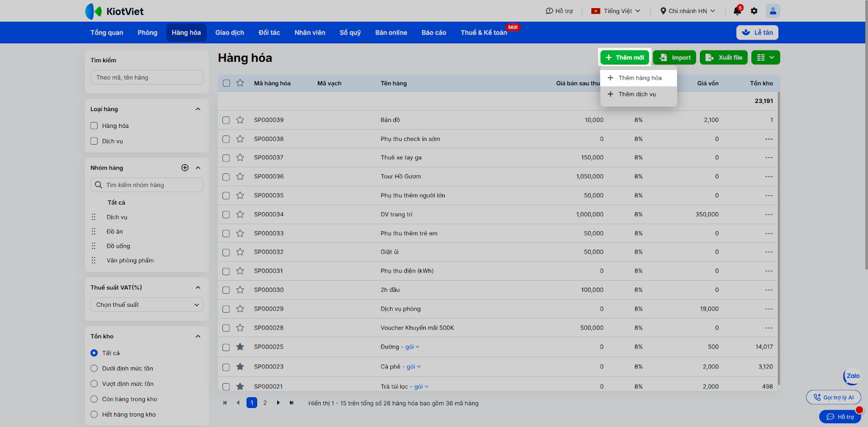Go to page 2
Viewport: 868px width, 427px height.
click(265, 403)
